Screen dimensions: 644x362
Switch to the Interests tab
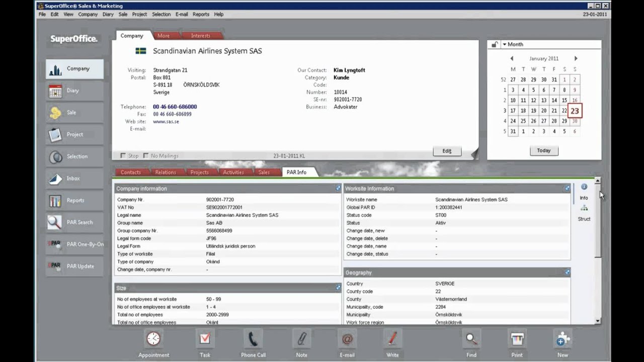201,36
